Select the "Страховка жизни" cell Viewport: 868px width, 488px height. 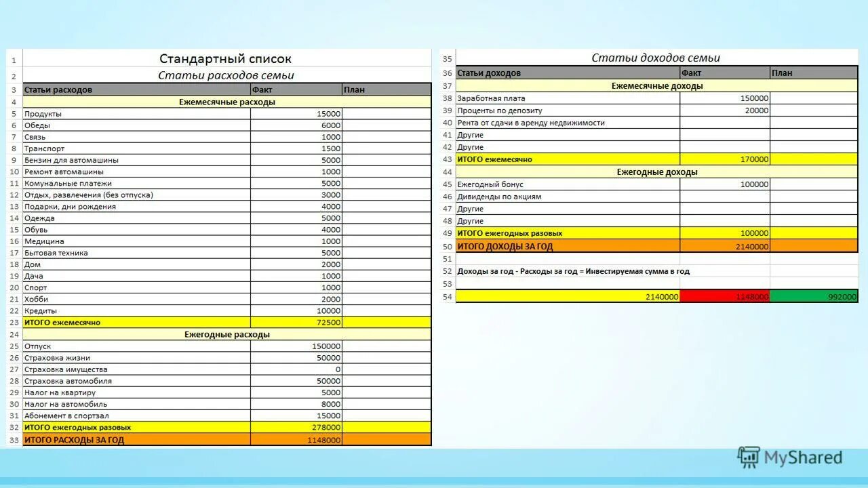coord(136,358)
